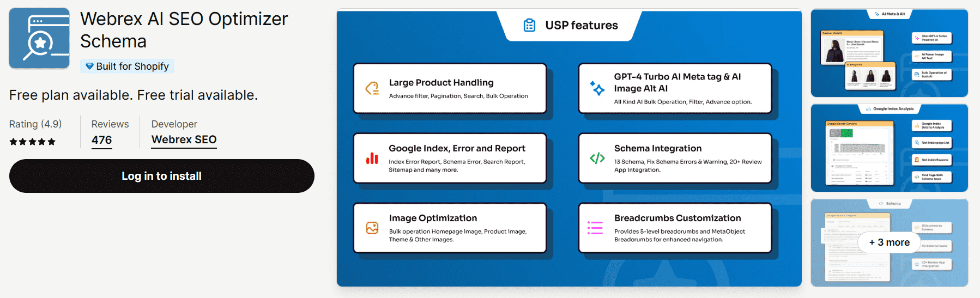Click the five-star rating icons
The image size is (980, 298).
pos(33,142)
